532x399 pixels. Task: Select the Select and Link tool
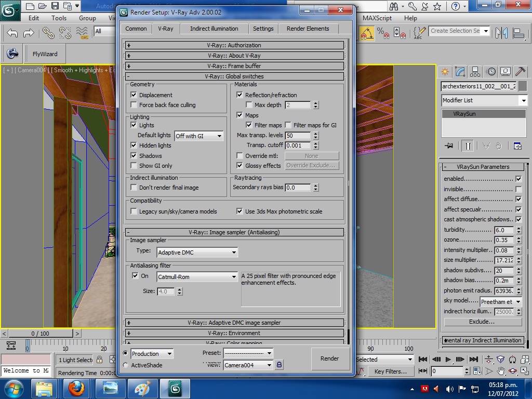(x=48, y=33)
